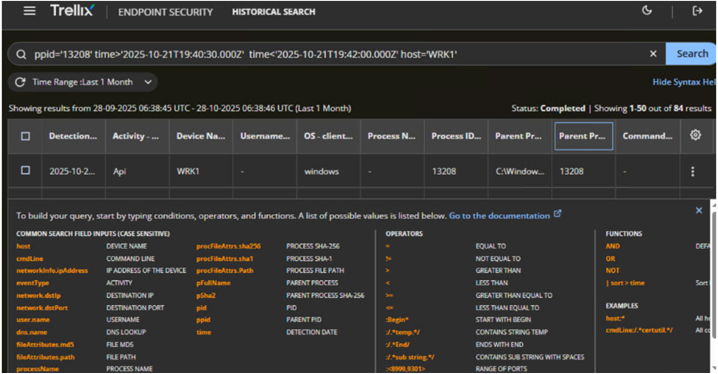Sort by OS - client column header
718x374 pixels.
(328, 136)
